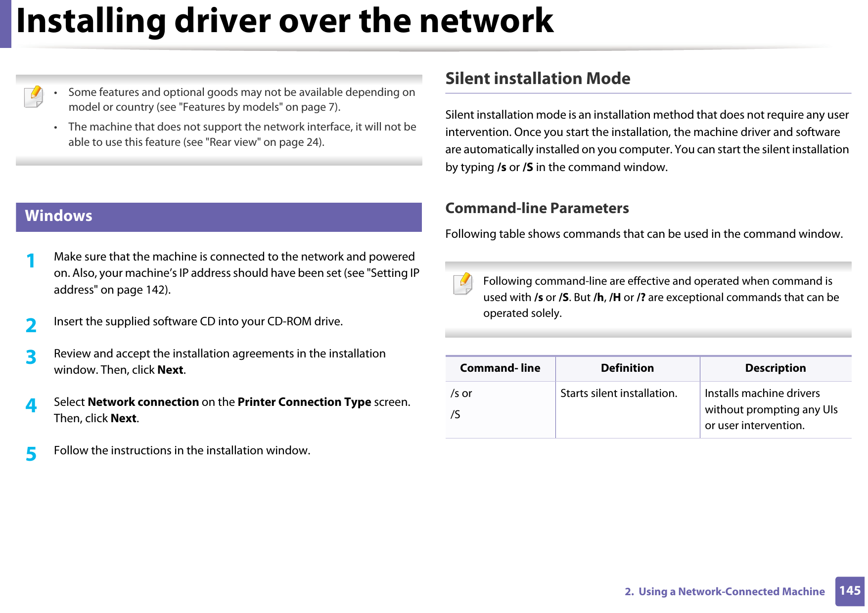Click step number 4 about Network connection
This screenshot has width=868, height=613.
[x=32, y=405]
